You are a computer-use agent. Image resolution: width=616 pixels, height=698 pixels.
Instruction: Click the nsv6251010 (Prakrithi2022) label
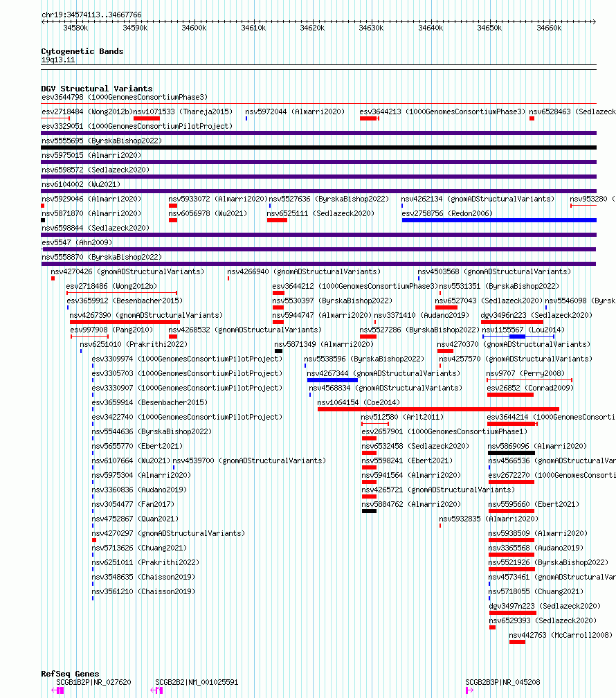pos(134,345)
